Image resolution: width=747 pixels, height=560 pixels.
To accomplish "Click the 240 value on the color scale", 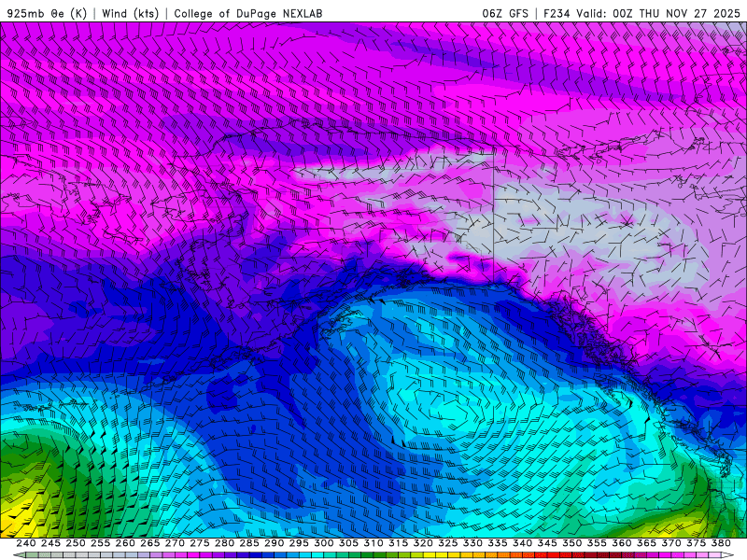I will (x=26, y=543).
